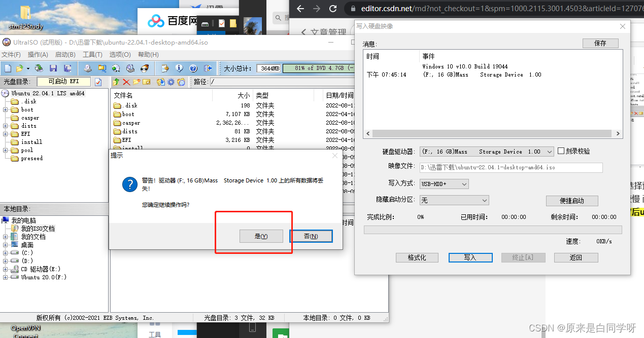The image size is (644, 338).
Task: Click the toolbar icon left of the Info icon
Action: coord(165,68)
